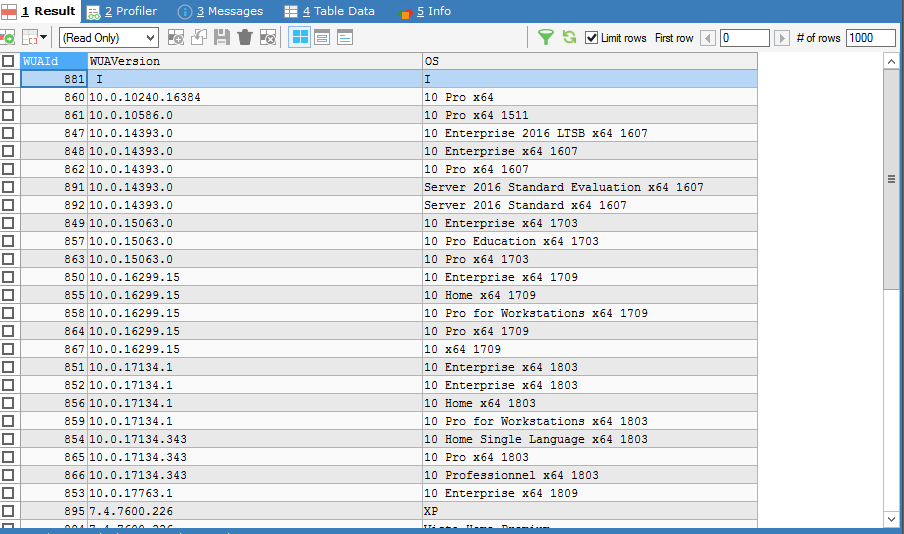Uncheck the Limit rows checkbox
904x534 pixels.
tap(592, 38)
